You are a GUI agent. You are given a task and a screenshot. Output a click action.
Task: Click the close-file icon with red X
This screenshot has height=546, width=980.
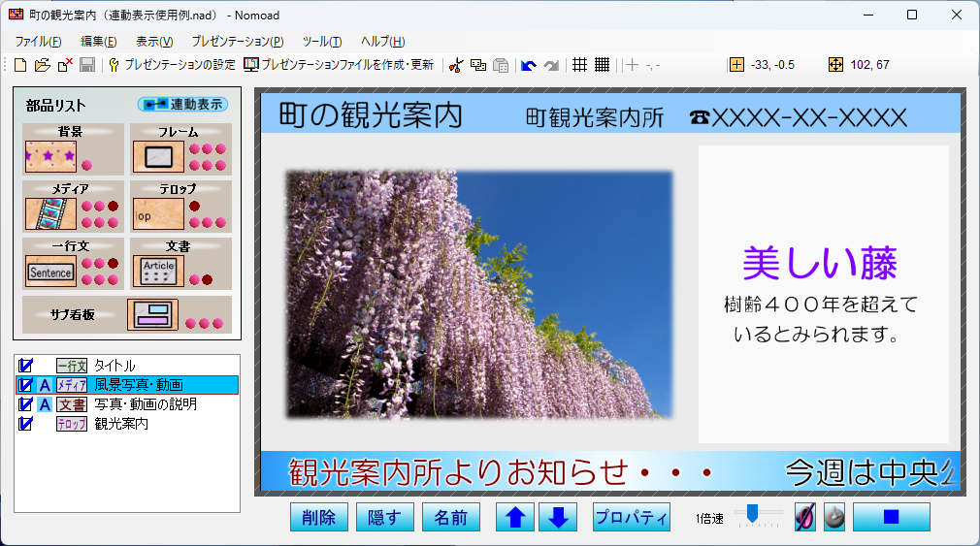click(65, 65)
